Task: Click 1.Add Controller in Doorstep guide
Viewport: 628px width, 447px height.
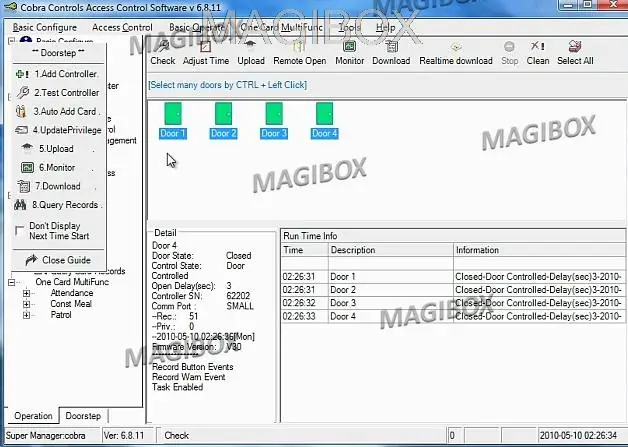Action: [x=58, y=74]
